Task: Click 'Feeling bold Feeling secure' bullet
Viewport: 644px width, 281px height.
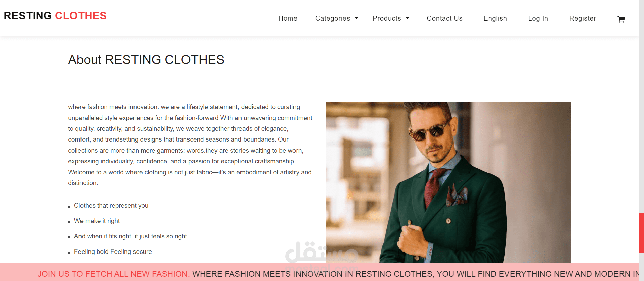Action: point(113,251)
